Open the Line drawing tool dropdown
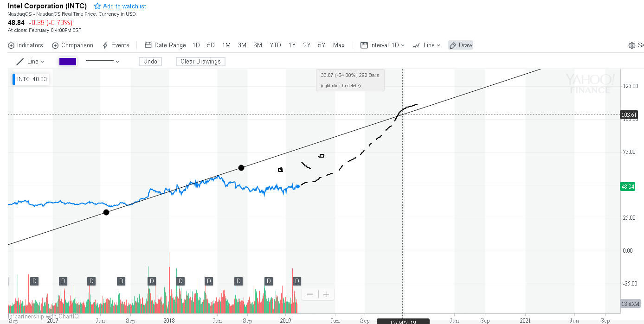Viewport: 644px width, 324px height. [x=30, y=61]
